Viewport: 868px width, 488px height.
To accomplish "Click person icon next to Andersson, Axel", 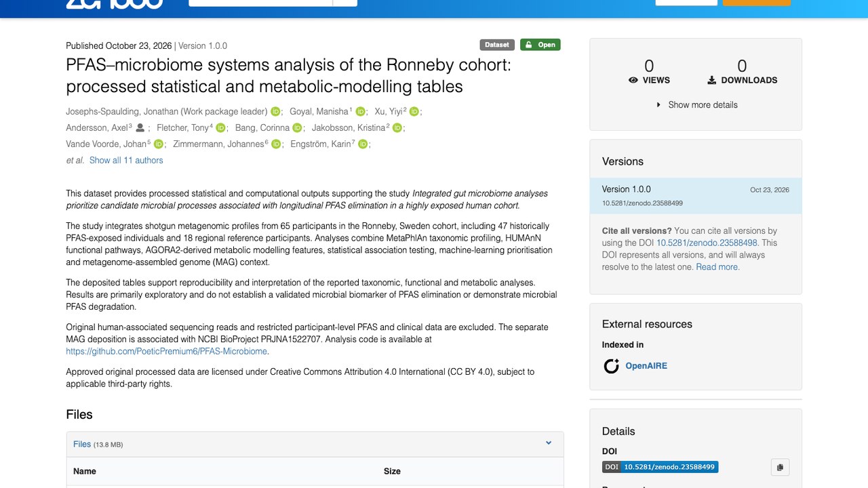I will point(140,127).
